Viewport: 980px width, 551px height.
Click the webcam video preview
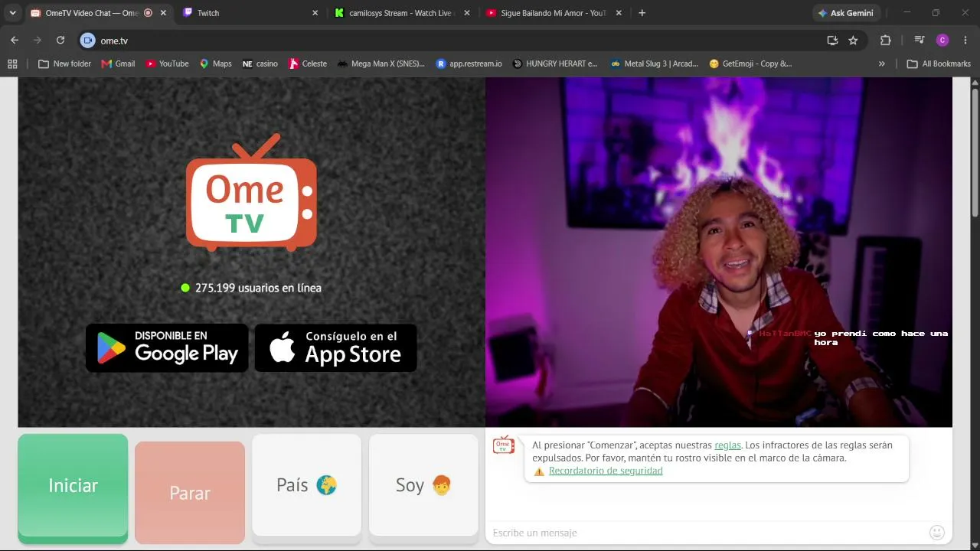point(719,252)
